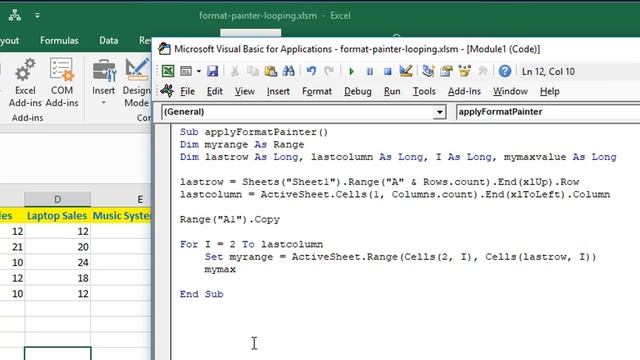Click the (General) object combo box field

pos(303,112)
